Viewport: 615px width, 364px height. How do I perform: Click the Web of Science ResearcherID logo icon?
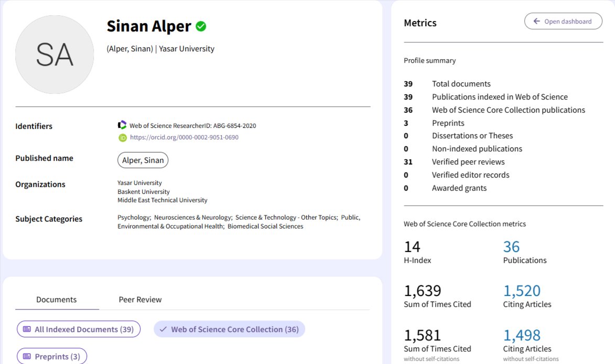[122, 125]
